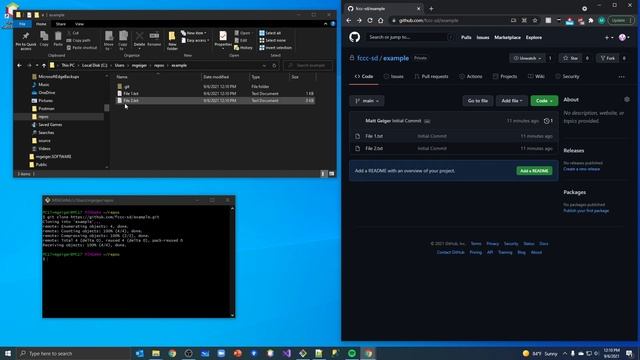The height and width of the screenshot is (360, 640).
Task: Click Marketplace in the GitHub header
Action: [507, 38]
